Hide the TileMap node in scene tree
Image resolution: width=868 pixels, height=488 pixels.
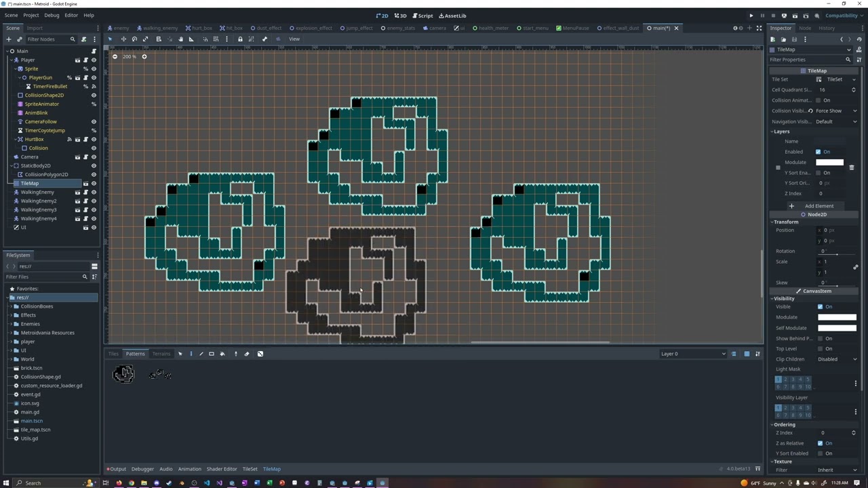(x=94, y=183)
